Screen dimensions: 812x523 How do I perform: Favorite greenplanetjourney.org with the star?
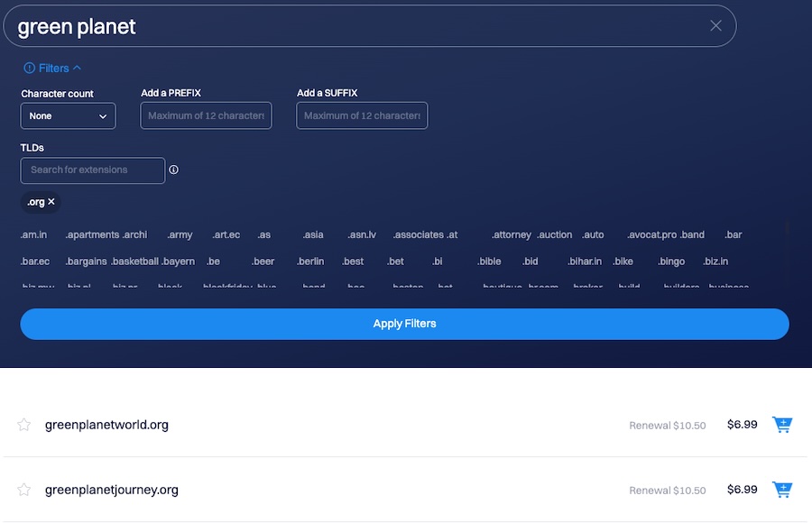pyautogui.click(x=24, y=490)
